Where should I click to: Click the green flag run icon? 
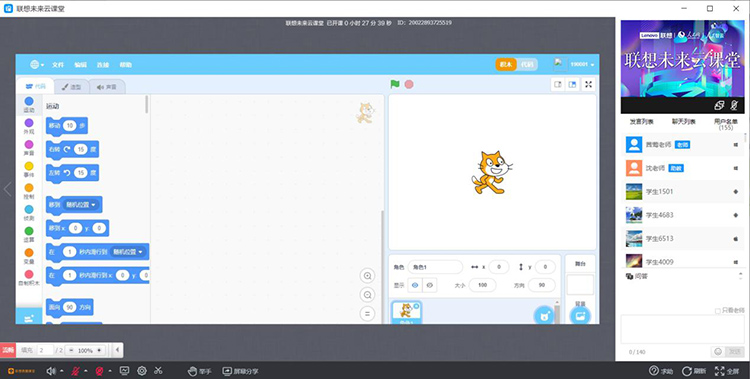point(395,84)
